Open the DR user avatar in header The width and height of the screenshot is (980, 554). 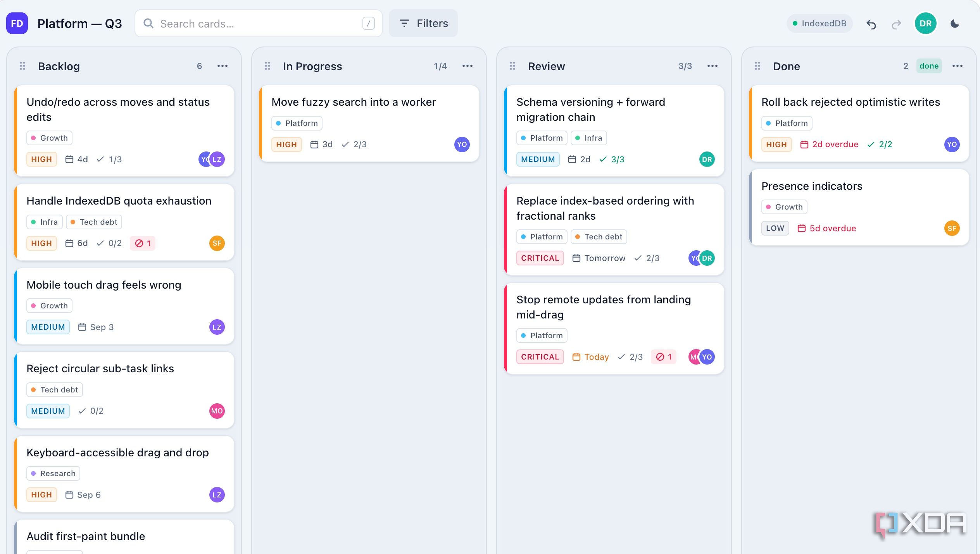(925, 23)
